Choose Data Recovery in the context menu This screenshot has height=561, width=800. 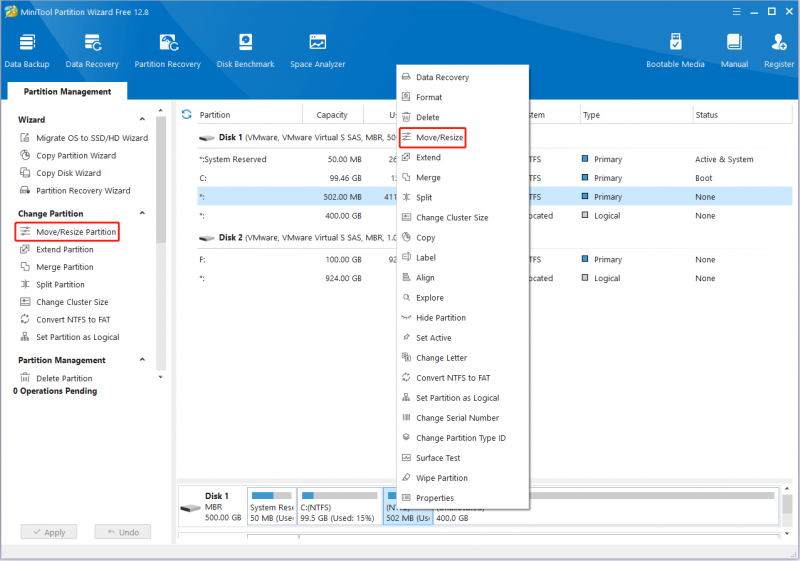click(x=463, y=77)
